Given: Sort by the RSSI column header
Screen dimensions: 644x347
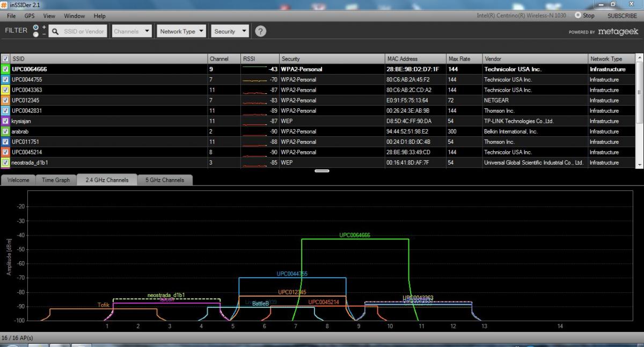Looking at the screenshot, I should click(259, 58).
